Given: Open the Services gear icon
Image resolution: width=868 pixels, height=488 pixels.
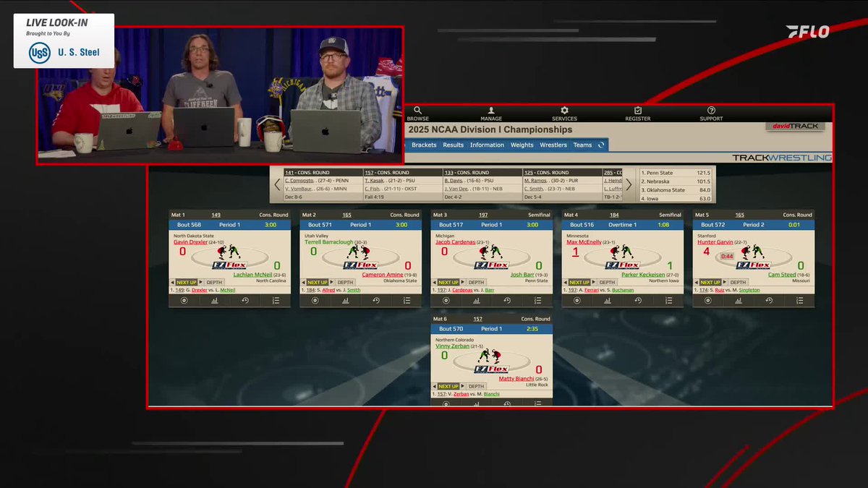Looking at the screenshot, I should pyautogui.click(x=564, y=111).
